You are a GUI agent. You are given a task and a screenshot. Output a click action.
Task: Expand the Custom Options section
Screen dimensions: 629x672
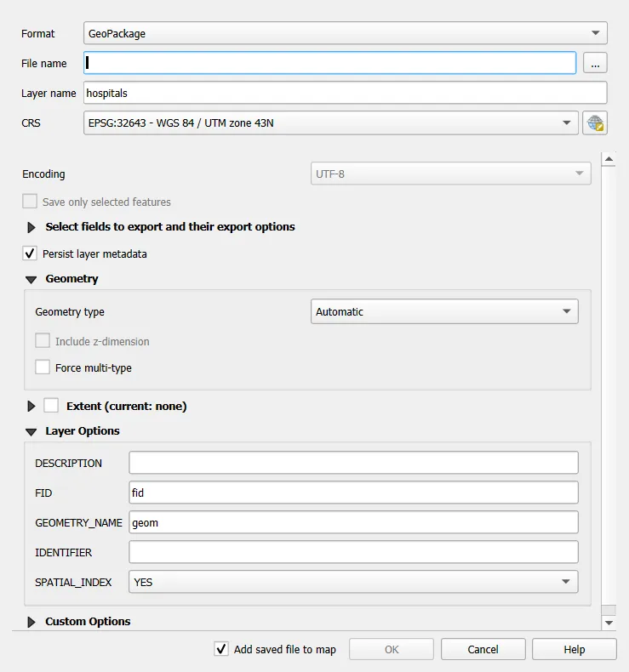[x=31, y=622]
